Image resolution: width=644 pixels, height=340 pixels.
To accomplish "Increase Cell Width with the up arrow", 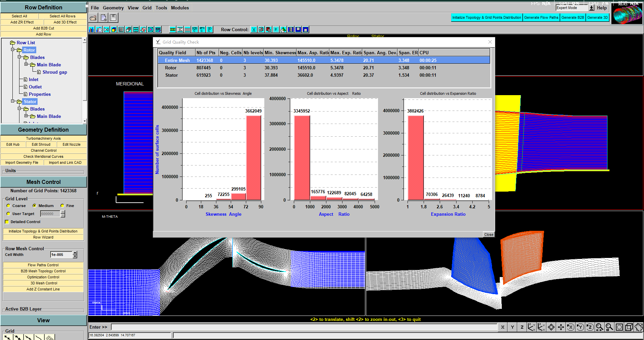I will coord(75,253).
